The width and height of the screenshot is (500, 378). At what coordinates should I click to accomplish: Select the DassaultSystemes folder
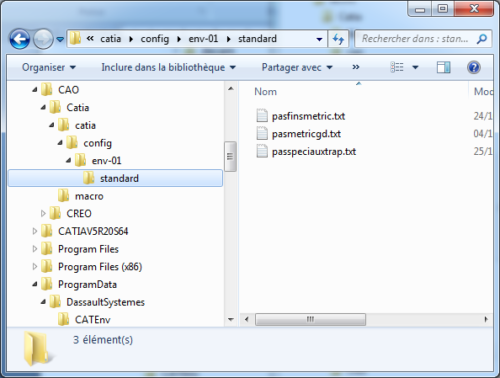(105, 302)
